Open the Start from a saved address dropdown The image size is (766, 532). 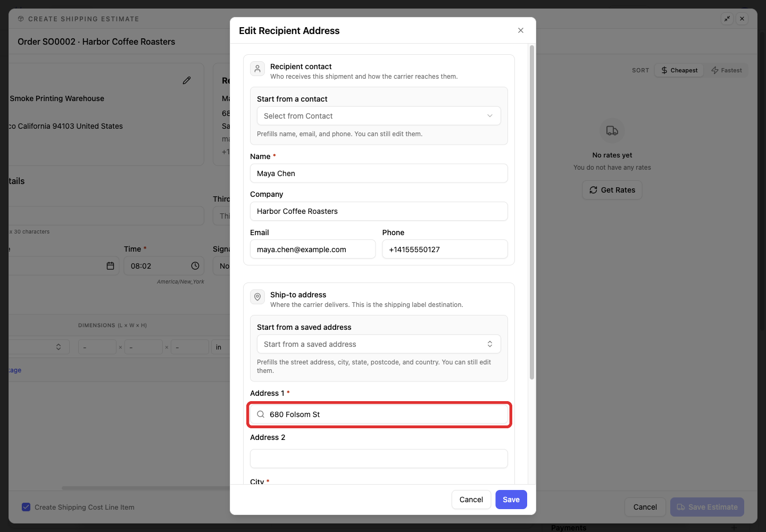pos(379,344)
